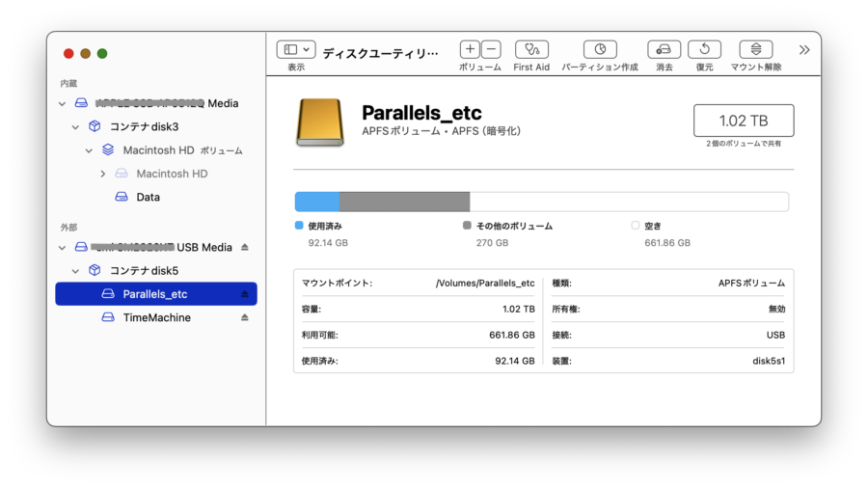
Task: Remove volume using the minus button
Action: [491, 49]
